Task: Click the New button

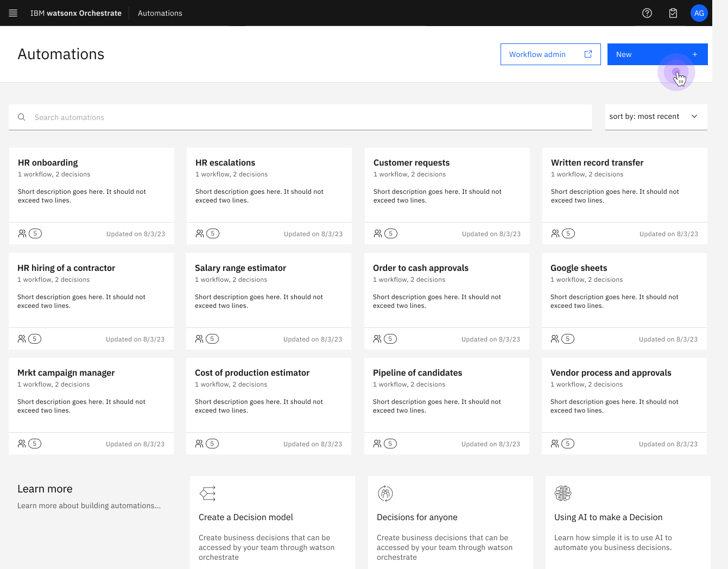Action: point(657,54)
